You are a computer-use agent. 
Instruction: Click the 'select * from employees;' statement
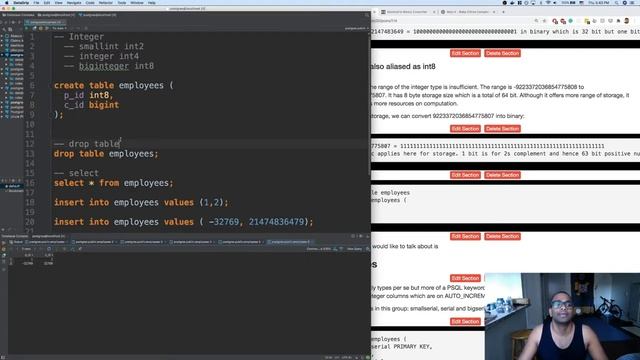(113, 183)
